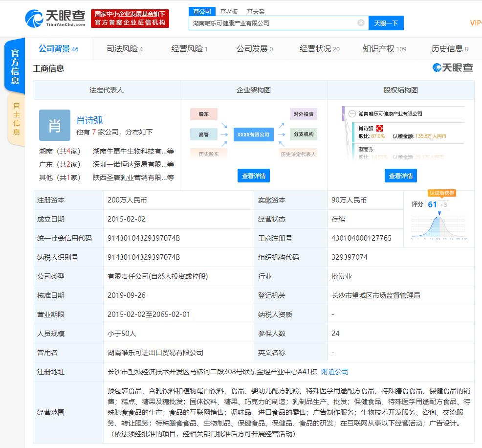Screen dimensions: 482x448
Task: Click the organization code 329397074
Action: click(349, 257)
